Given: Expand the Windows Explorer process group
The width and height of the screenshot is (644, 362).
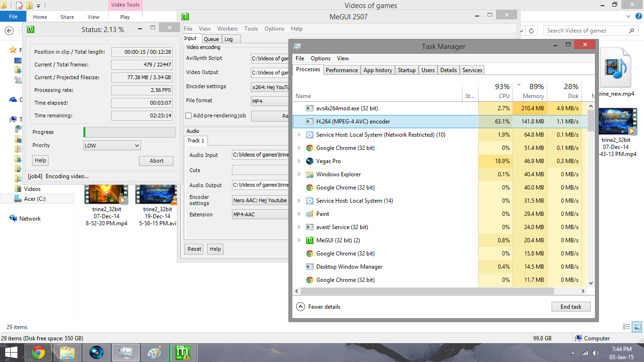Looking at the screenshot, I should click(x=299, y=174).
